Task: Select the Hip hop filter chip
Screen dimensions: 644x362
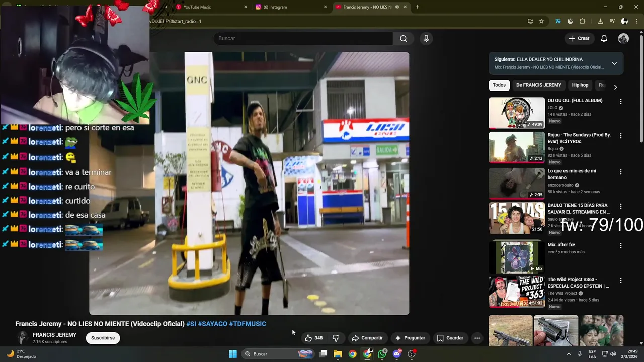Action: click(580, 85)
